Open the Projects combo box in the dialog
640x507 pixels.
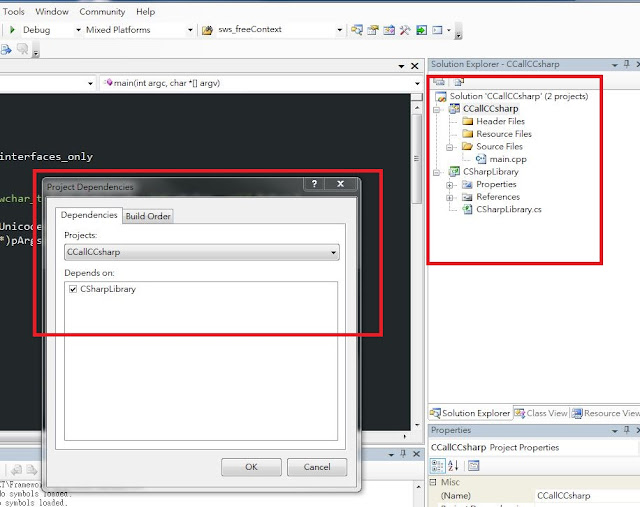point(202,252)
